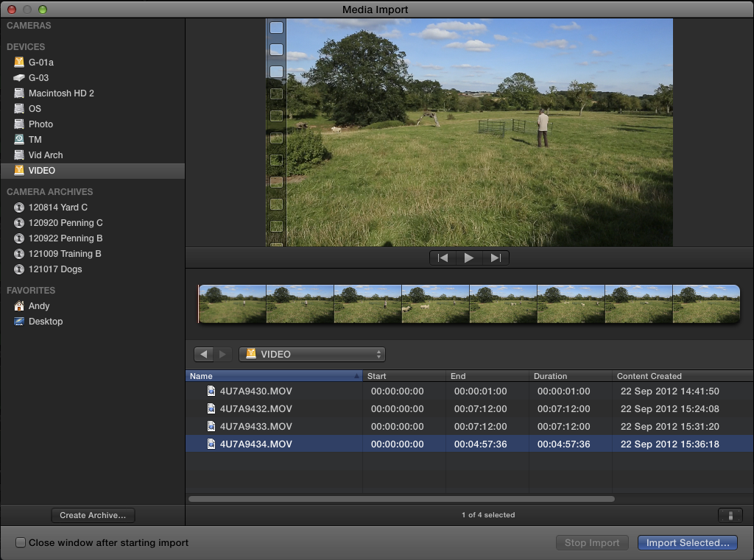Open the 120814 Yard C camera archive
Viewport: 754px width, 560px height.
tap(57, 208)
